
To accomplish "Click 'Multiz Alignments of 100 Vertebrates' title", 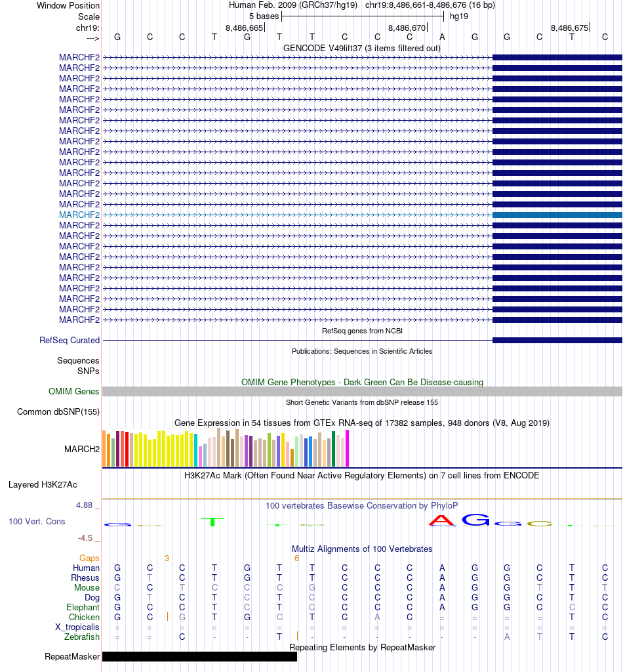I will click(x=362, y=549).
